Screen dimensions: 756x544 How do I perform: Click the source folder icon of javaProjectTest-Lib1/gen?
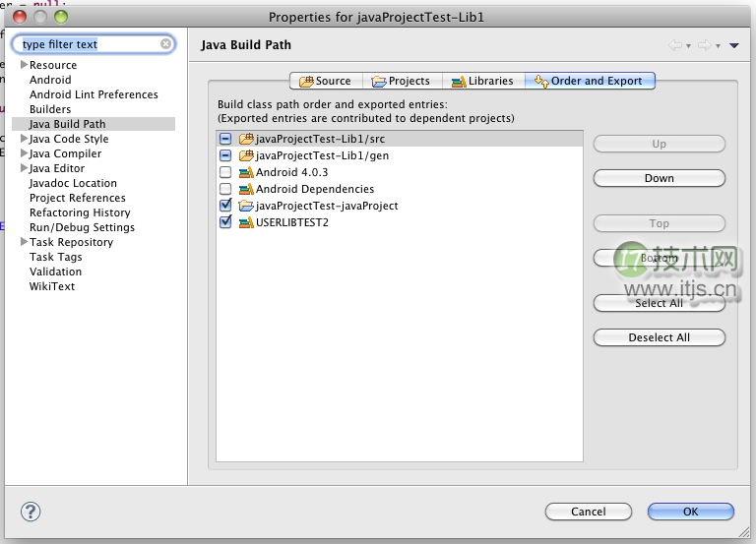coord(246,155)
